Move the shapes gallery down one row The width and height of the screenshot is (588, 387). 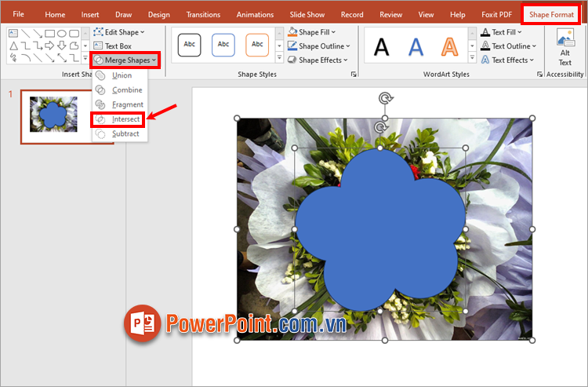[x=85, y=46]
